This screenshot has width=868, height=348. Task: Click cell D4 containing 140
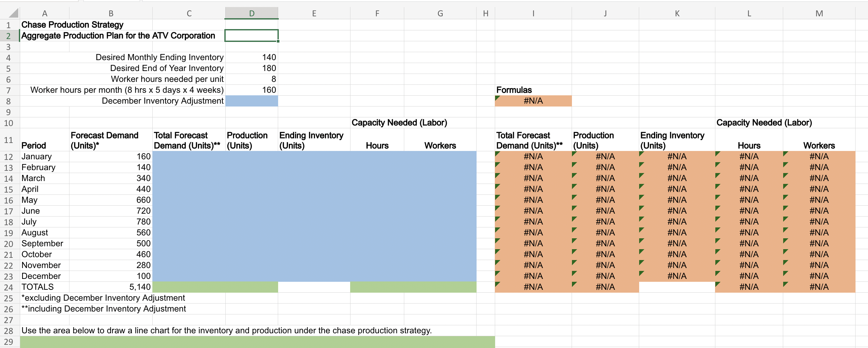251,58
